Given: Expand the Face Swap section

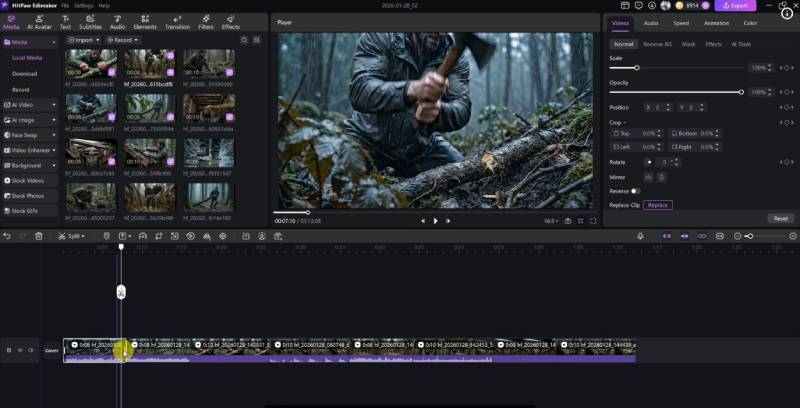Looking at the screenshot, I should coord(54,135).
